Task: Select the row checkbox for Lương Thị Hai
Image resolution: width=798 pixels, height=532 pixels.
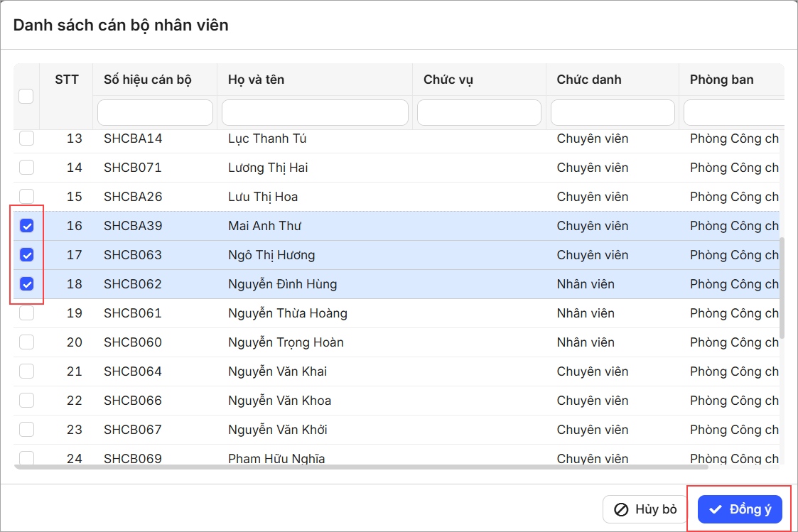Action: (x=26, y=168)
